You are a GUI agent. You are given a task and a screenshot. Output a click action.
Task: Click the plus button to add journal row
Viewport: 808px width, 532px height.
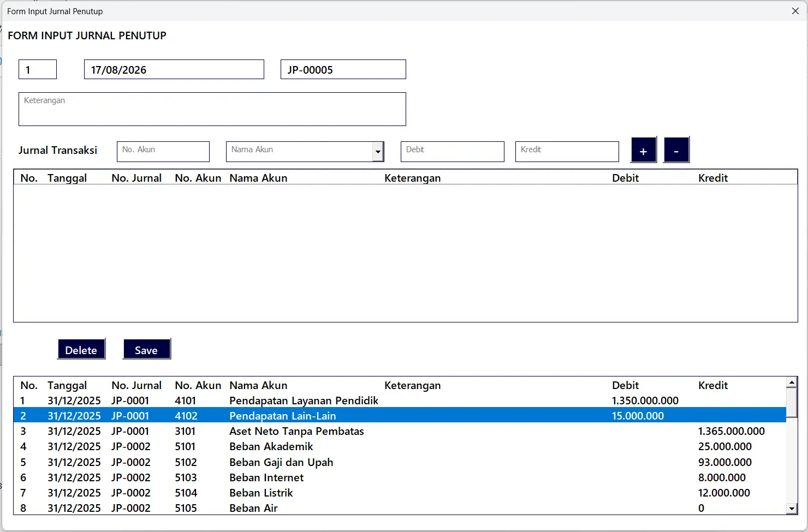pyautogui.click(x=644, y=150)
